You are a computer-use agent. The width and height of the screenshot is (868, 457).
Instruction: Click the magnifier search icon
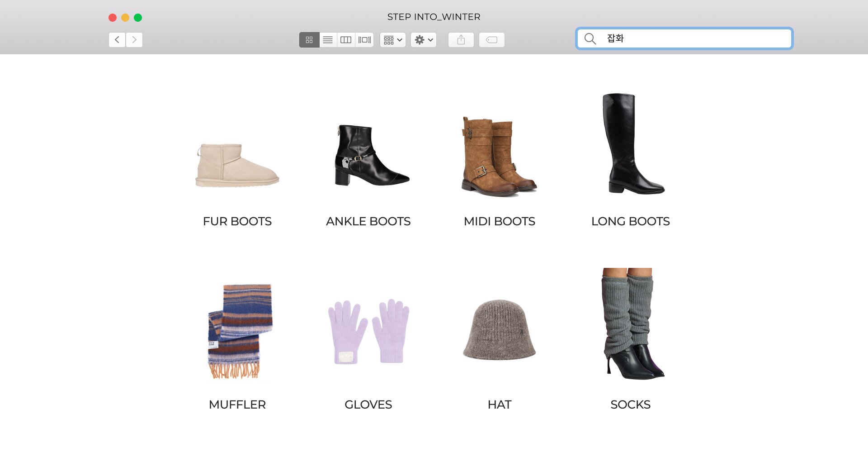[590, 38]
